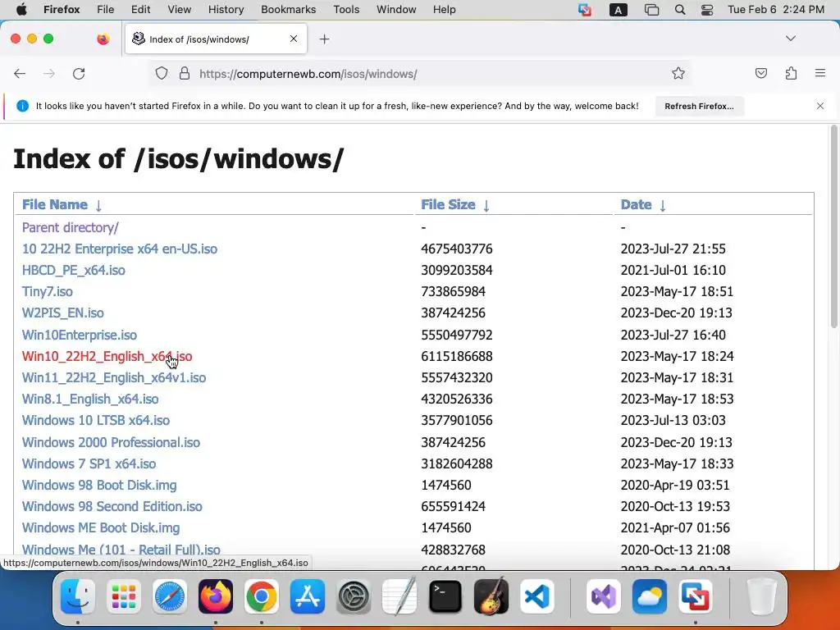840x630 pixels.
Task: Close the Index of /isos/windows/ tab
Action: [294, 39]
